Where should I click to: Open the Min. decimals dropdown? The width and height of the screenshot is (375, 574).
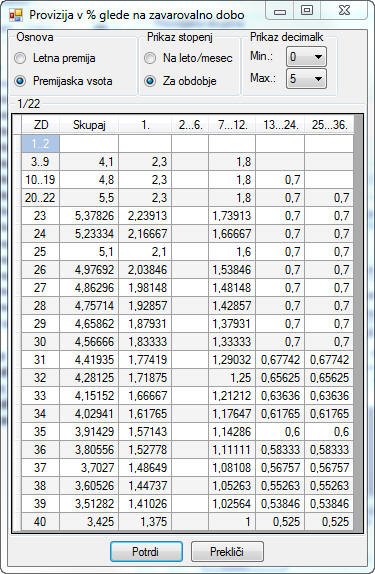coord(306,57)
